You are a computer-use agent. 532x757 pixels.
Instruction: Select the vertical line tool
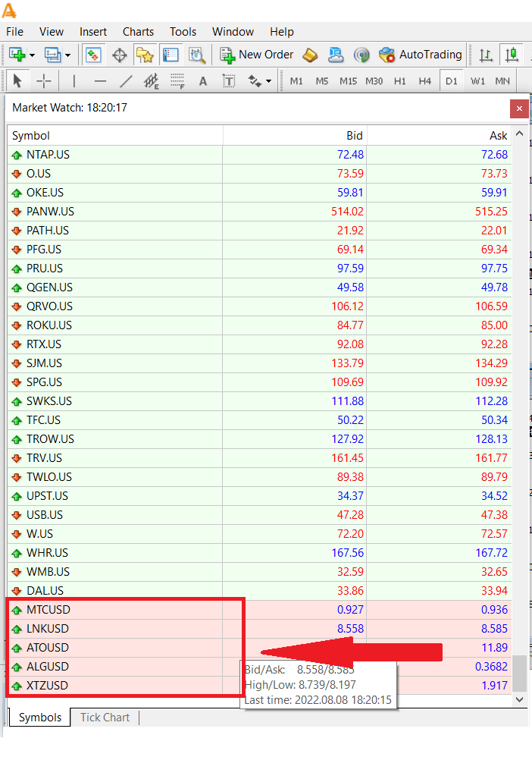[74, 81]
